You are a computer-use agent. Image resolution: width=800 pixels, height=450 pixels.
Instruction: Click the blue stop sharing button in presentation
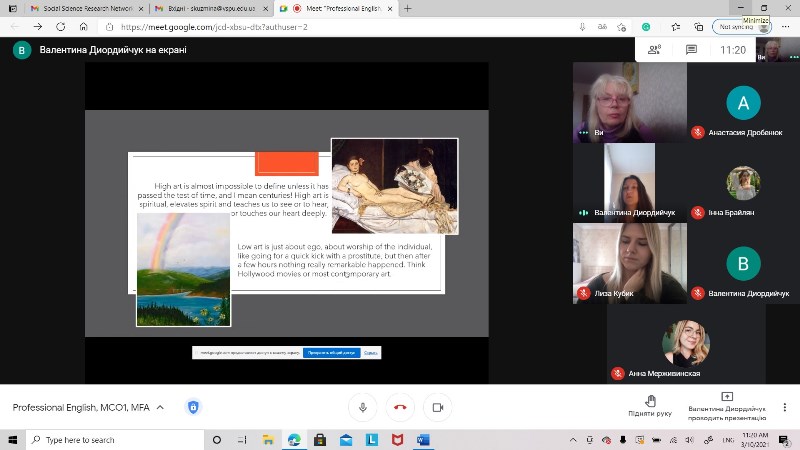(332, 353)
